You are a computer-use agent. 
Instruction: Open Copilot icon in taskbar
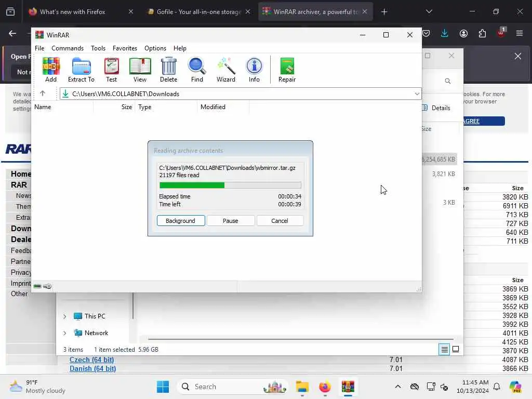click(515, 387)
